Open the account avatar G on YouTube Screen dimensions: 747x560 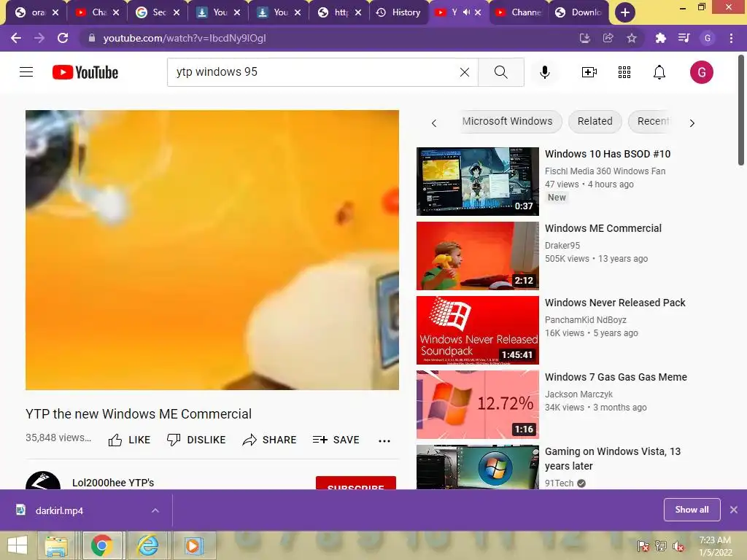pyautogui.click(x=702, y=72)
